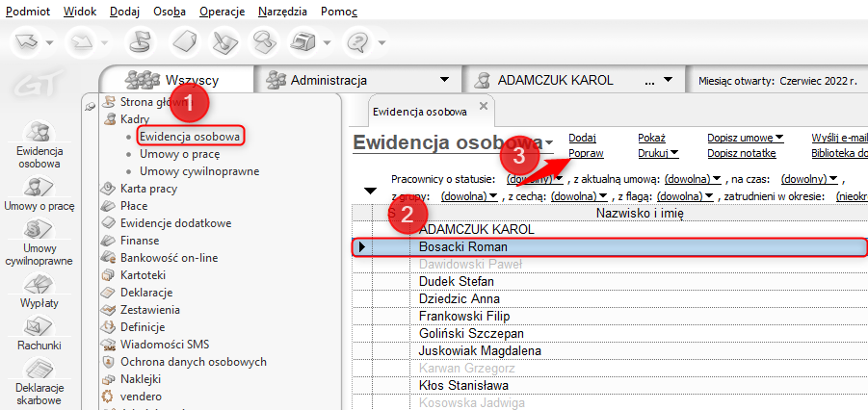Open Finanse in the navigation tree

(x=140, y=241)
